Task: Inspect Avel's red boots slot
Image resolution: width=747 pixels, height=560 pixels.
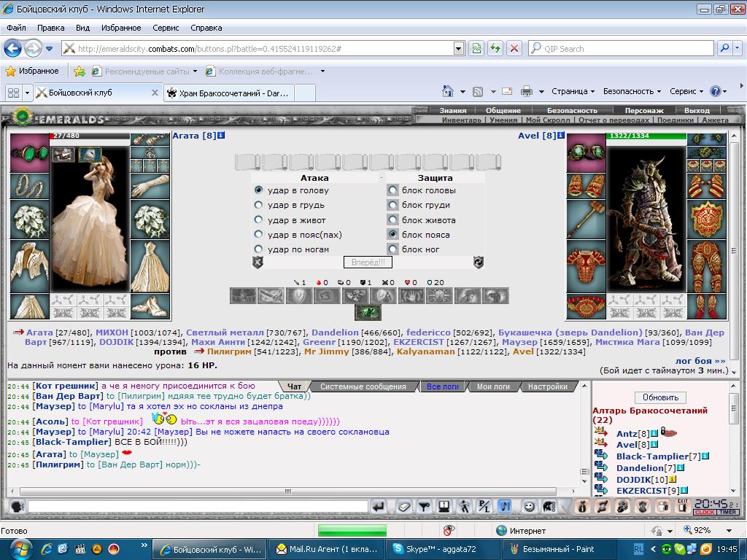Action: tap(706, 306)
